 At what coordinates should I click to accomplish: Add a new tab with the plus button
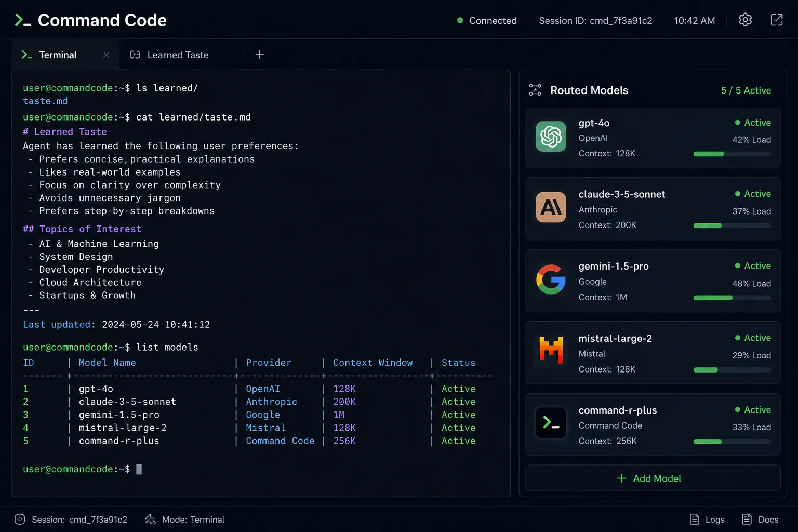pyautogui.click(x=260, y=55)
